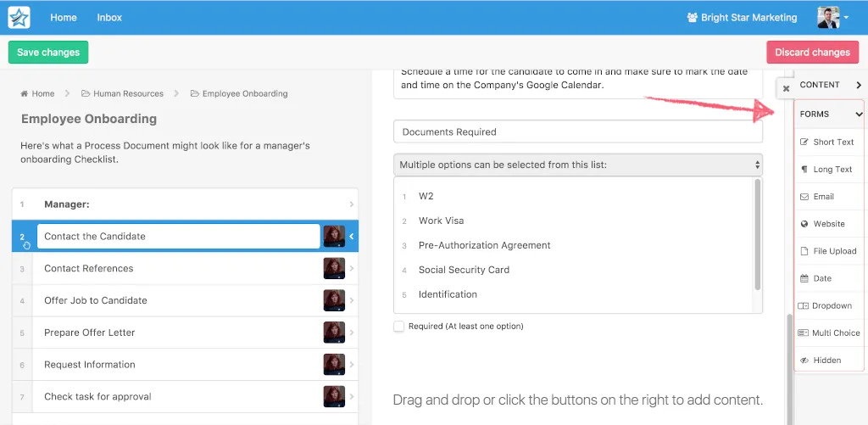The image size is (868, 425).
Task: Expand the Offer Job to Candidate chevron
Action: (x=352, y=300)
